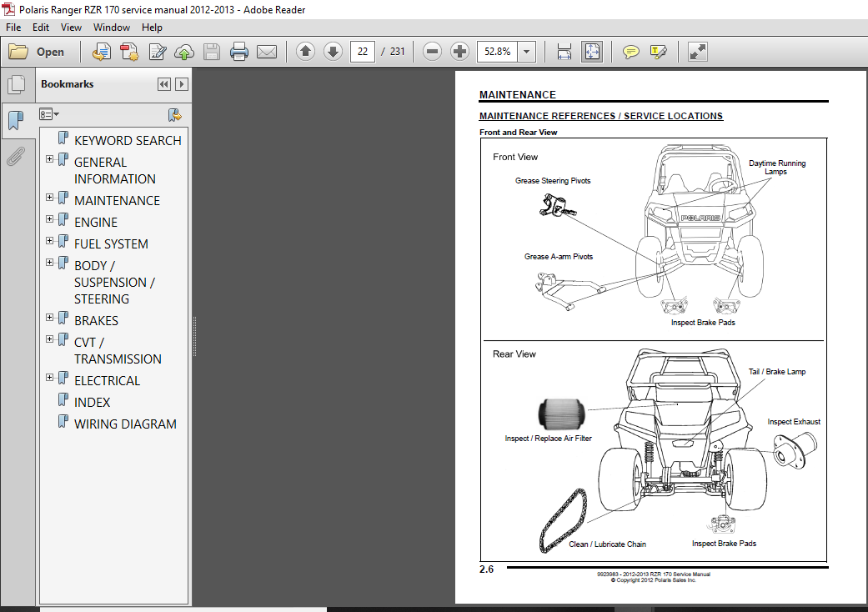Go to next page with down arrow
Image resolution: width=868 pixels, height=612 pixels.
point(333,52)
